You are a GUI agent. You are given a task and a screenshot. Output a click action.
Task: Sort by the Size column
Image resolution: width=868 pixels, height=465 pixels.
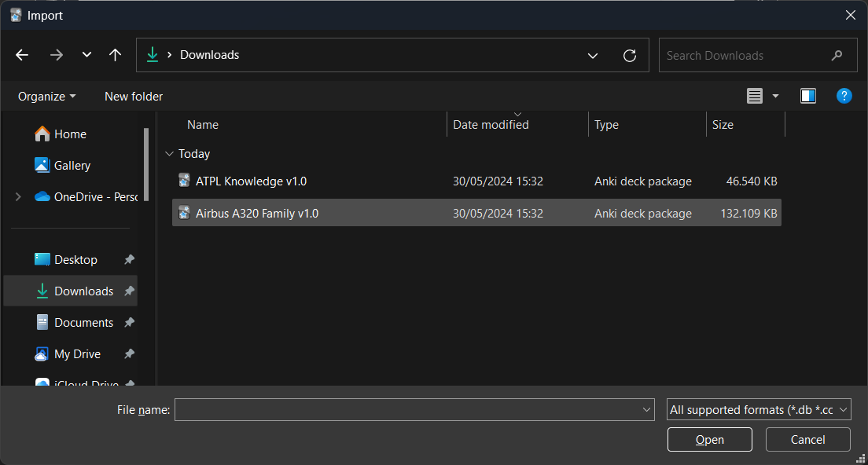(x=723, y=125)
